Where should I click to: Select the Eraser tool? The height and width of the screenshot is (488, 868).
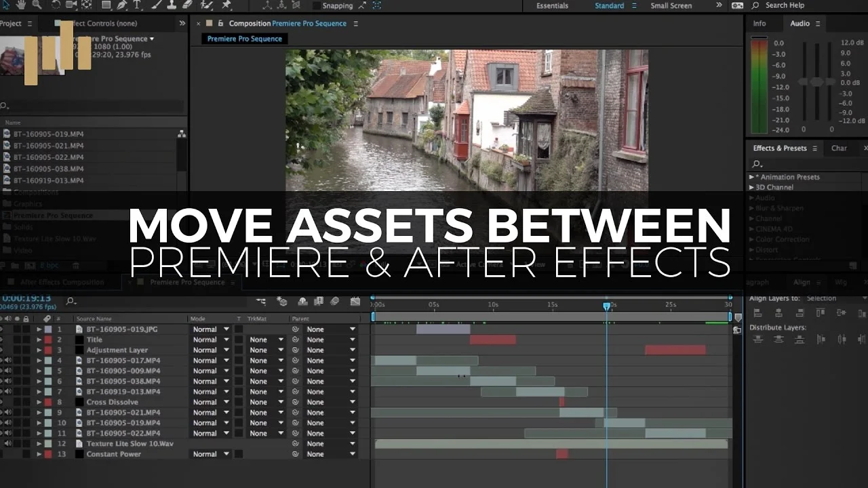coord(189,5)
